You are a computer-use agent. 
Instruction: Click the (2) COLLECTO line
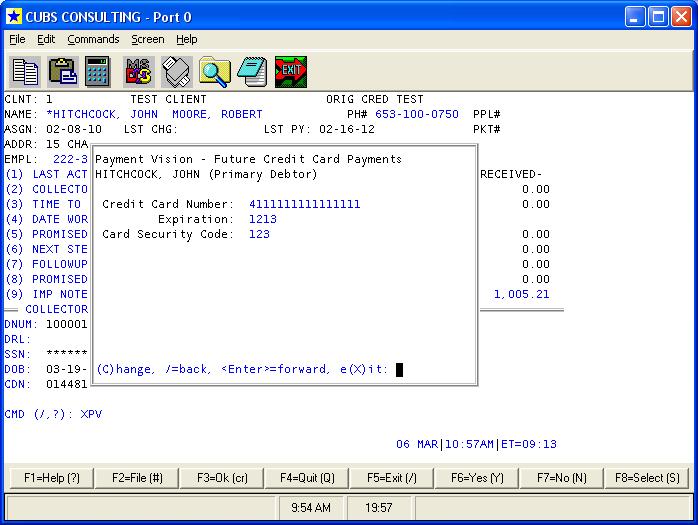coord(46,189)
